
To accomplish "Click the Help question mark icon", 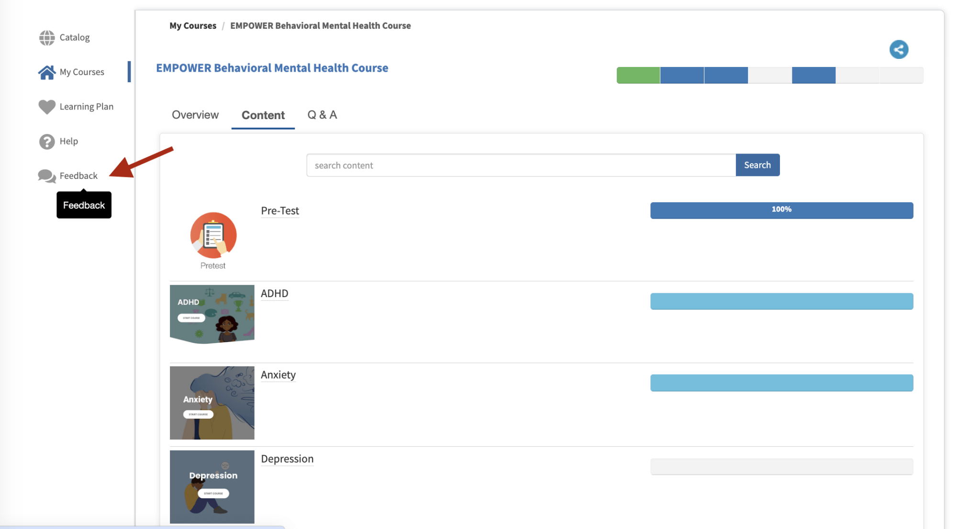I will point(47,142).
